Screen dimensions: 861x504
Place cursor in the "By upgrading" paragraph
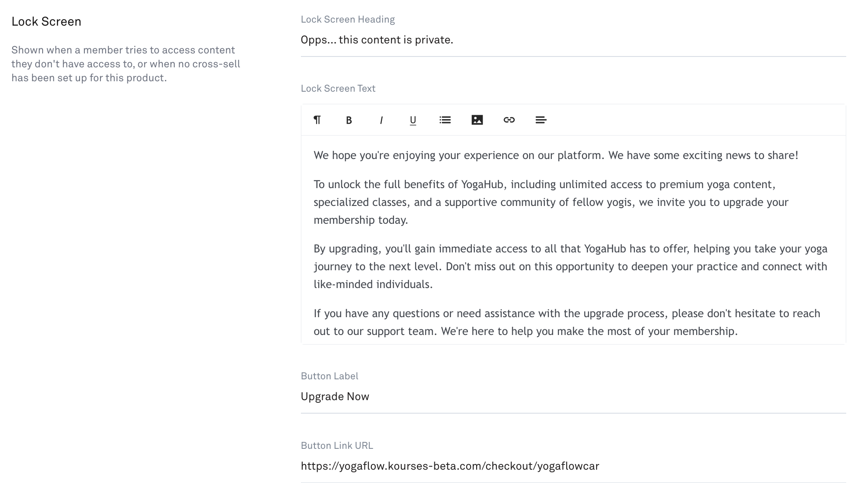pyautogui.click(x=571, y=266)
